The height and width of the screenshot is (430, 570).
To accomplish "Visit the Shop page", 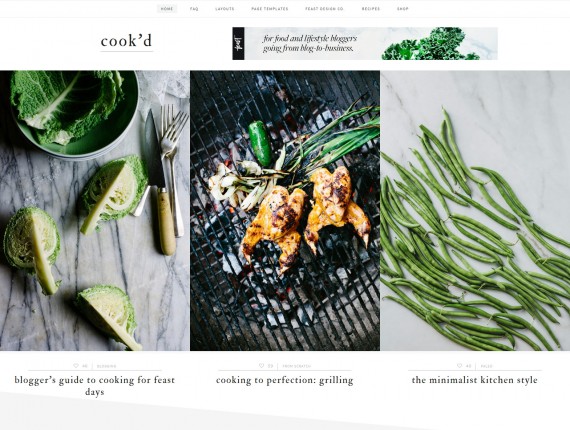I will coord(403,9).
